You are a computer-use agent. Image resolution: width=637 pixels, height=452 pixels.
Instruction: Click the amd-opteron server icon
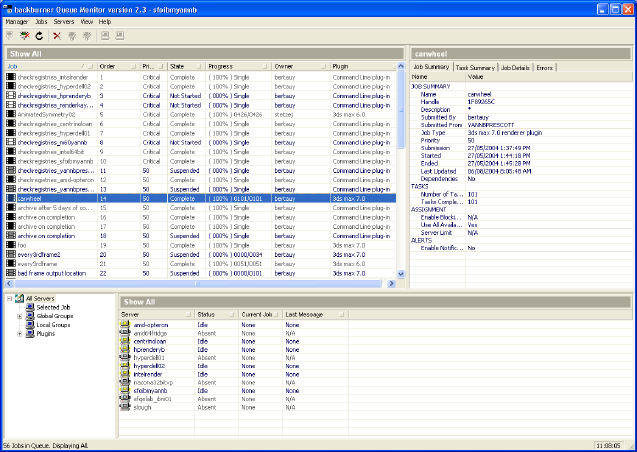tap(126, 325)
